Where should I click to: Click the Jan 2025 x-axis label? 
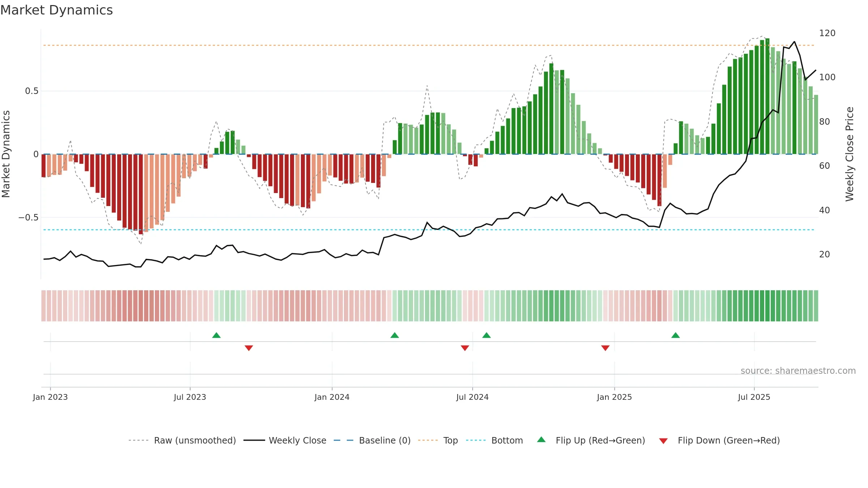(x=614, y=397)
